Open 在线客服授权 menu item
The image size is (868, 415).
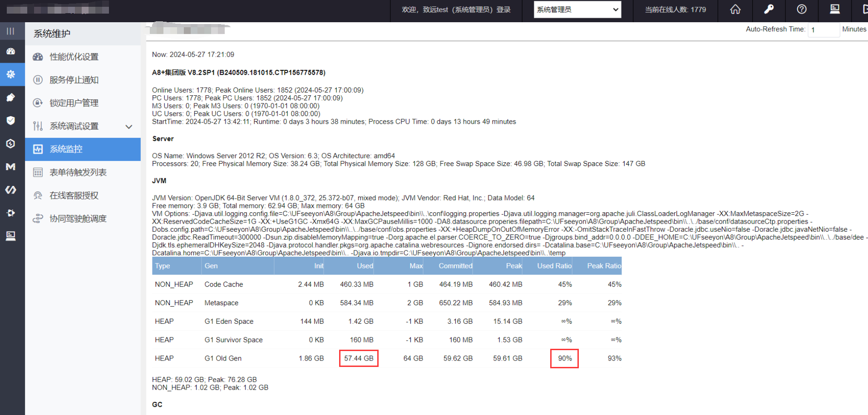coord(74,195)
